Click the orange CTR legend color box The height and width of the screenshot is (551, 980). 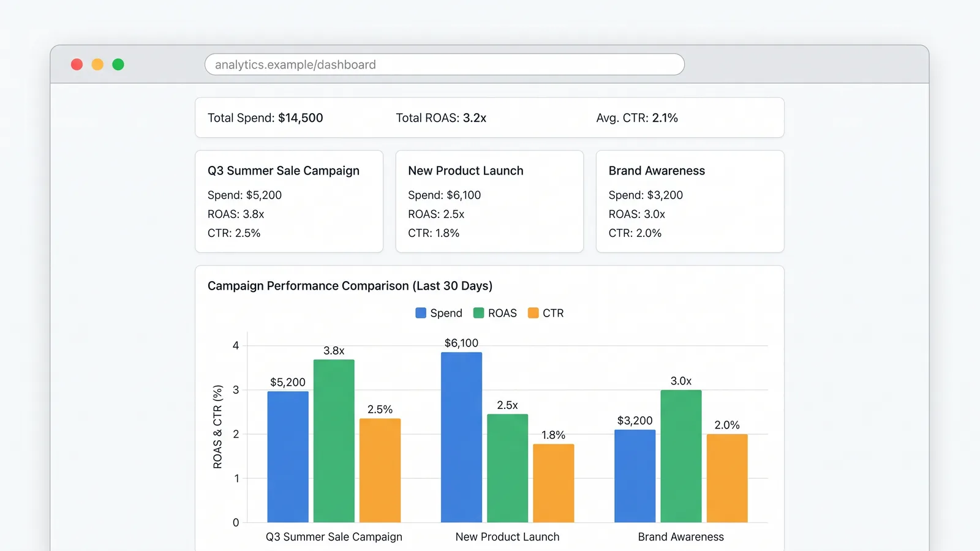click(533, 313)
